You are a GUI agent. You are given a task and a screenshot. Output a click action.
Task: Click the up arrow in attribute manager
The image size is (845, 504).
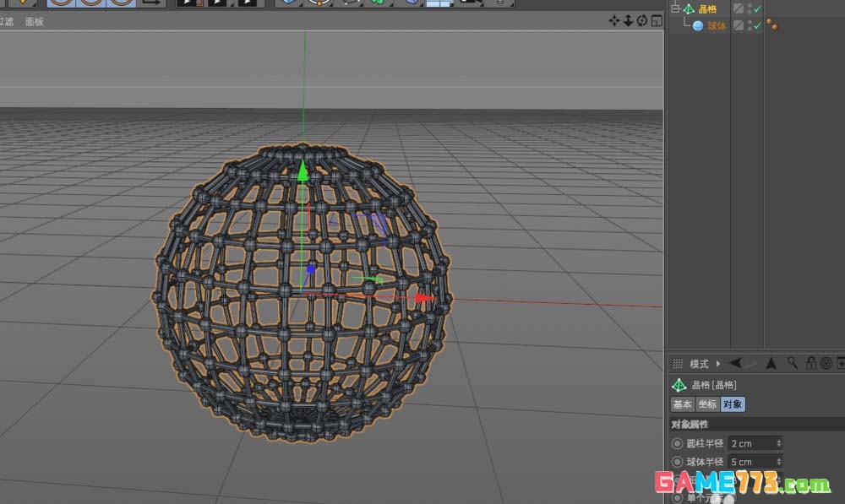point(771,364)
